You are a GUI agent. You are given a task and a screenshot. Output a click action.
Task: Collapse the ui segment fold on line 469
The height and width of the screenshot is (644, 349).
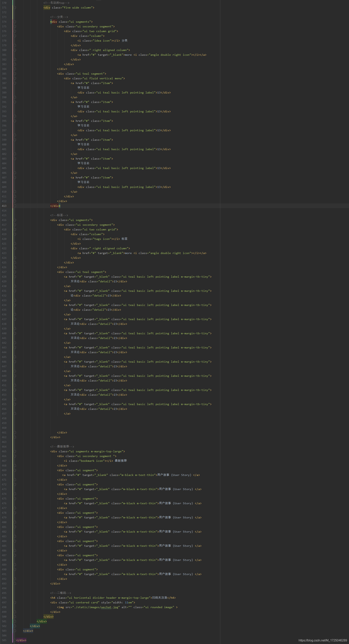[x=15, y=470]
